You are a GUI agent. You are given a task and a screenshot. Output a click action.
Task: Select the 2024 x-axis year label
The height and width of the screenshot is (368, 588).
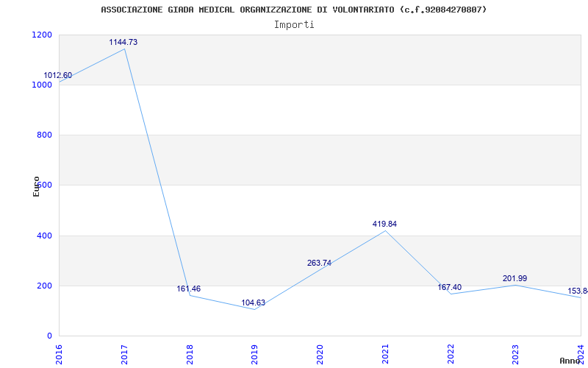[581, 354]
